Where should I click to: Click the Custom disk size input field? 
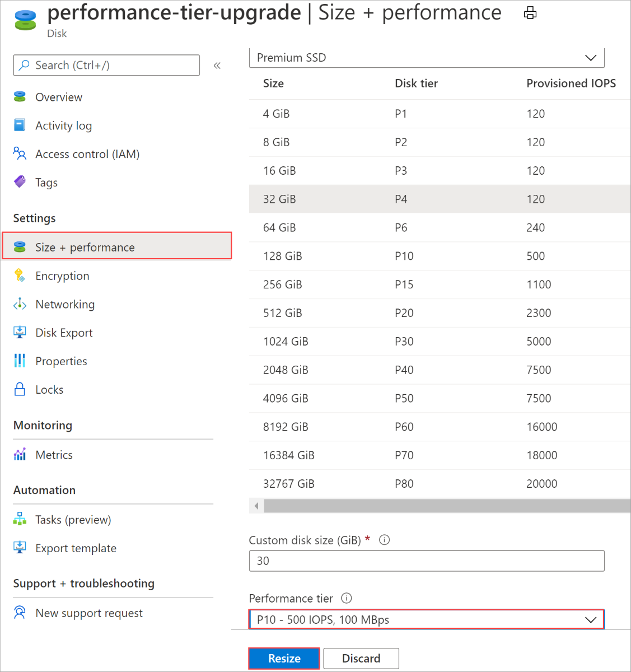(x=426, y=561)
